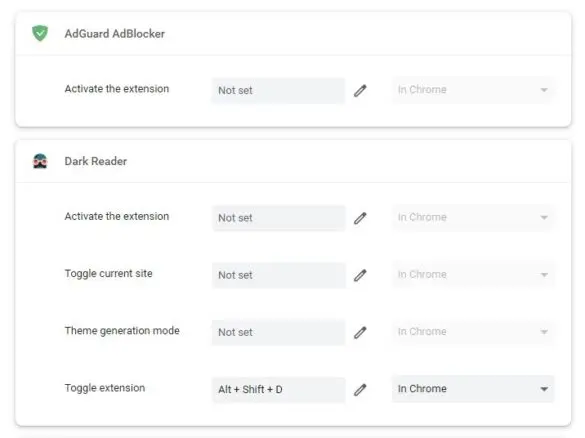Edit the Toggle extension shortcut pencil
The width and height of the screenshot is (585, 438).
click(360, 390)
